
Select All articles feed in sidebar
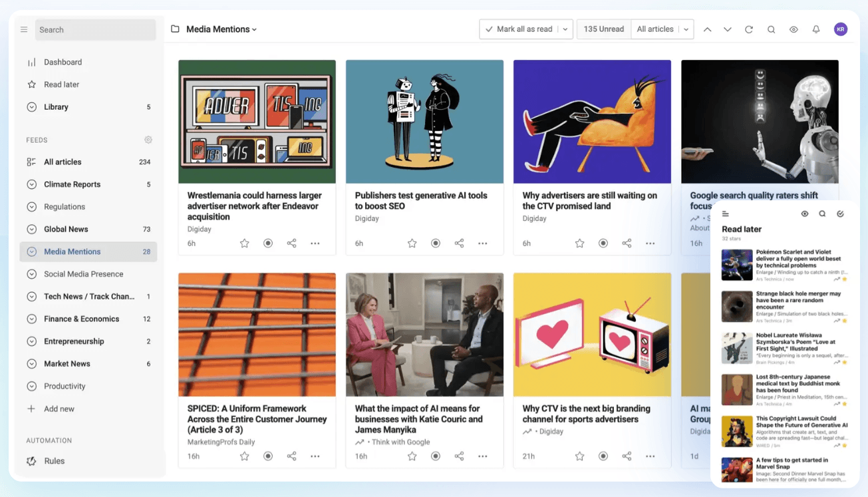(88, 162)
